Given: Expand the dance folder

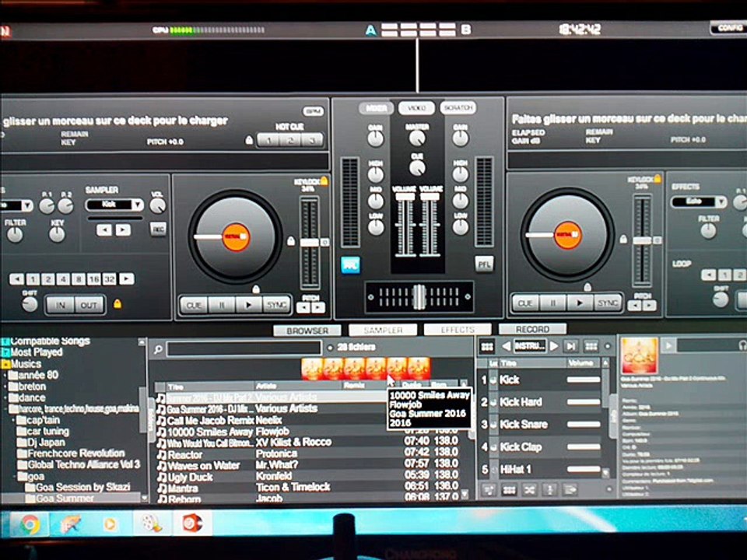Looking at the screenshot, I should point(5,398).
